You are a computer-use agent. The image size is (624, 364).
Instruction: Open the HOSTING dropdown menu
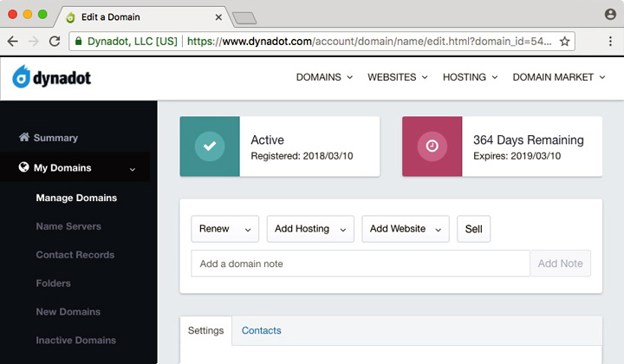[470, 77]
